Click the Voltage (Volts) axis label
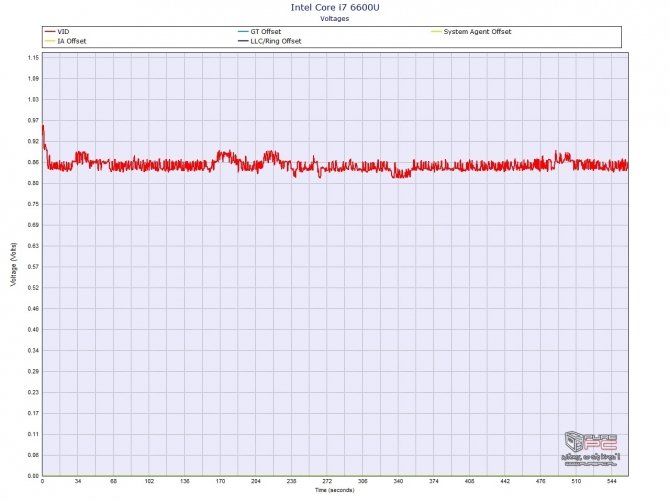 click(14, 264)
